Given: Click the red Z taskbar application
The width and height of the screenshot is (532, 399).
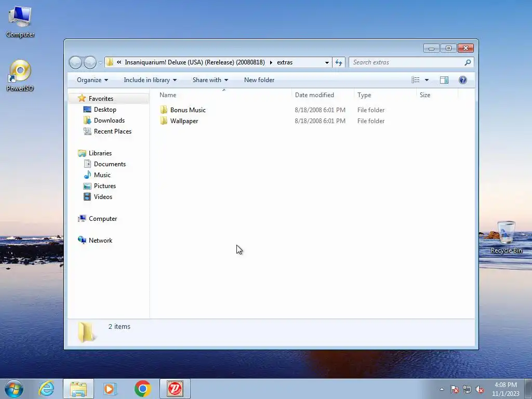Looking at the screenshot, I should [x=175, y=389].
